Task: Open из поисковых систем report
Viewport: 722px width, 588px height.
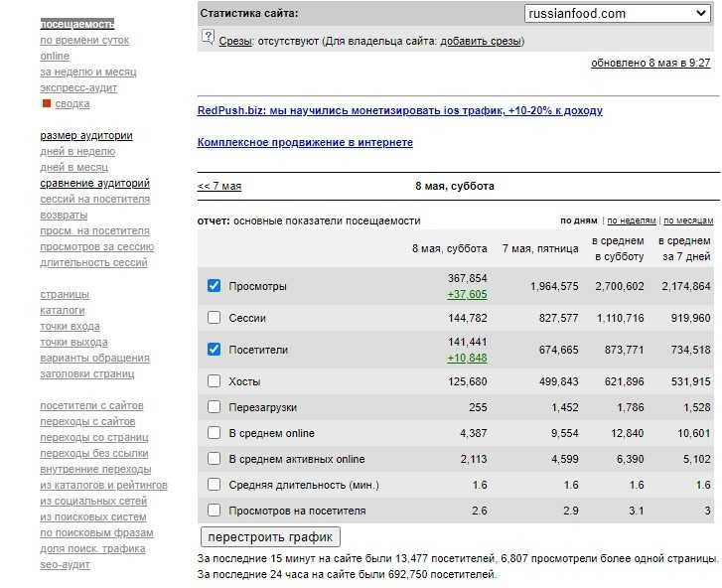Action: [x=93, y=516]
